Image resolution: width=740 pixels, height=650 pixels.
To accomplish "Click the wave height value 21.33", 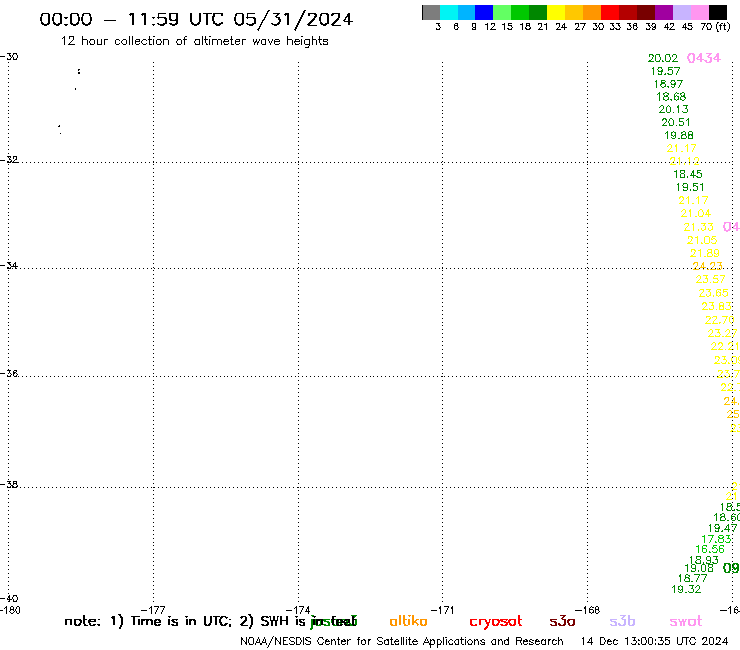I will pos(699,227).
